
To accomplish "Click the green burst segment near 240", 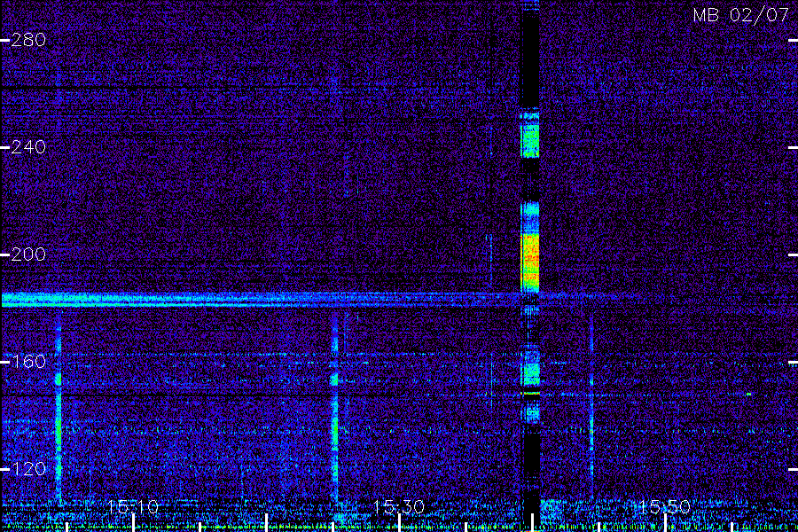I will click(530, 141).
